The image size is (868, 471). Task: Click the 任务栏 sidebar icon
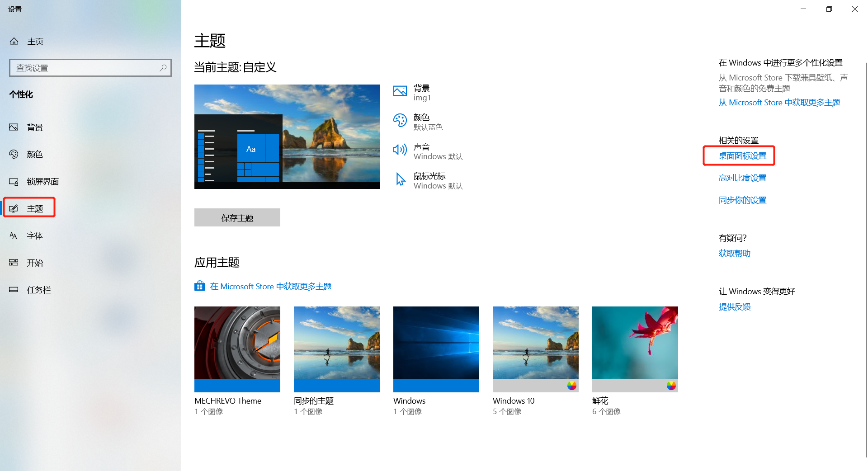14,290
